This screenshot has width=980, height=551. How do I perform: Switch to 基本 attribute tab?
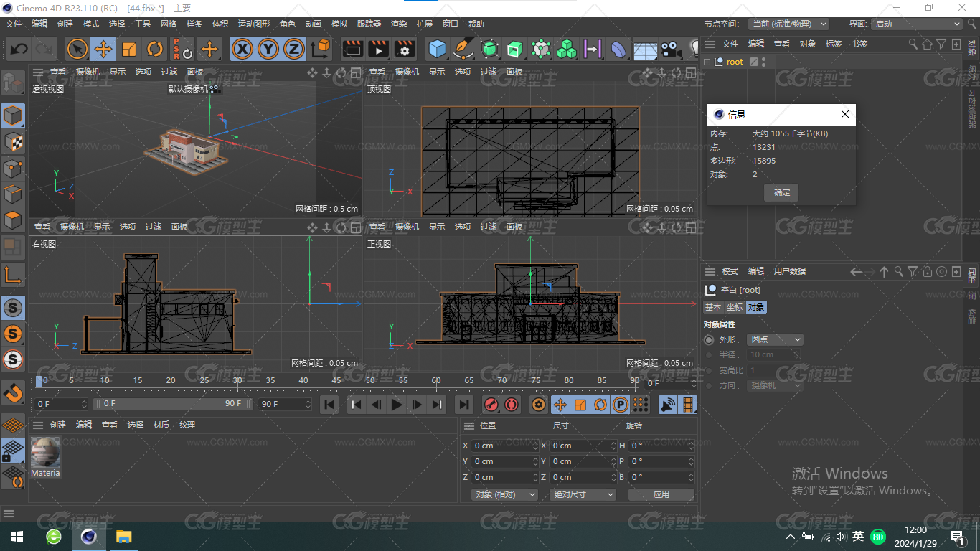point(713,307)
